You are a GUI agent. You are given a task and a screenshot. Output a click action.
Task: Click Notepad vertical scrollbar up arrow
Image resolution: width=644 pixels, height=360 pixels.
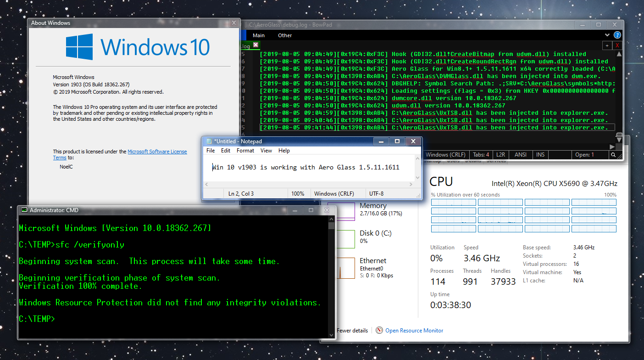point(418,159)
